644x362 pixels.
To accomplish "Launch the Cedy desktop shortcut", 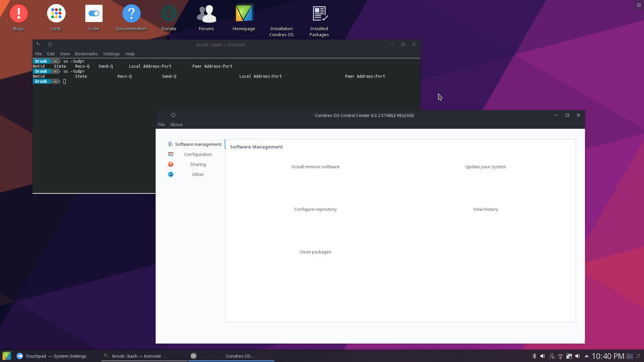I will 56,18.
